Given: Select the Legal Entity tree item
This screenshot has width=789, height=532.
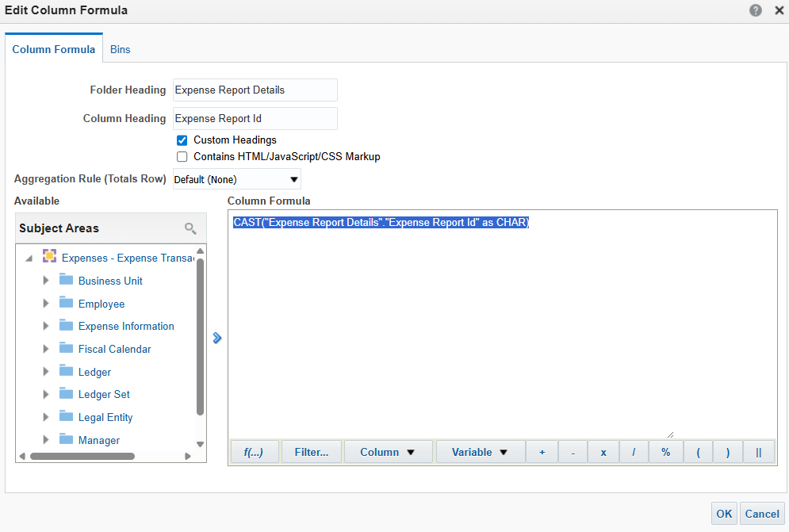Looking at the screenshot, I should tap(105, 417).
